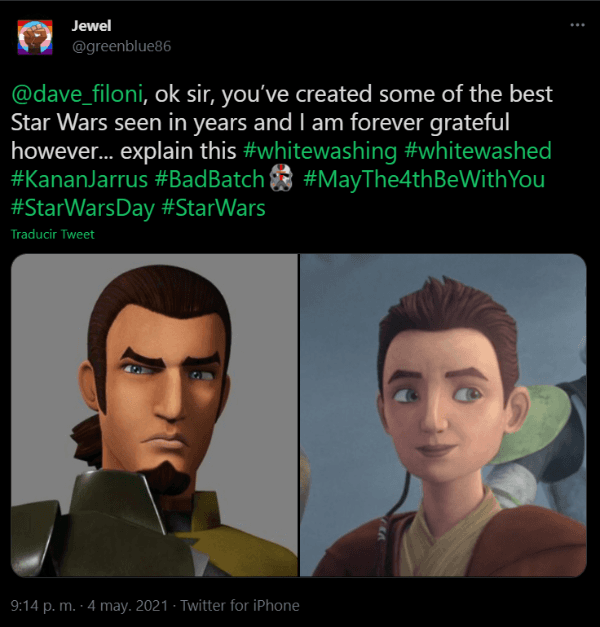Click Jewel's profile avatar picture
The height and width of the screenshot is (627, 600).
point(35,37)
